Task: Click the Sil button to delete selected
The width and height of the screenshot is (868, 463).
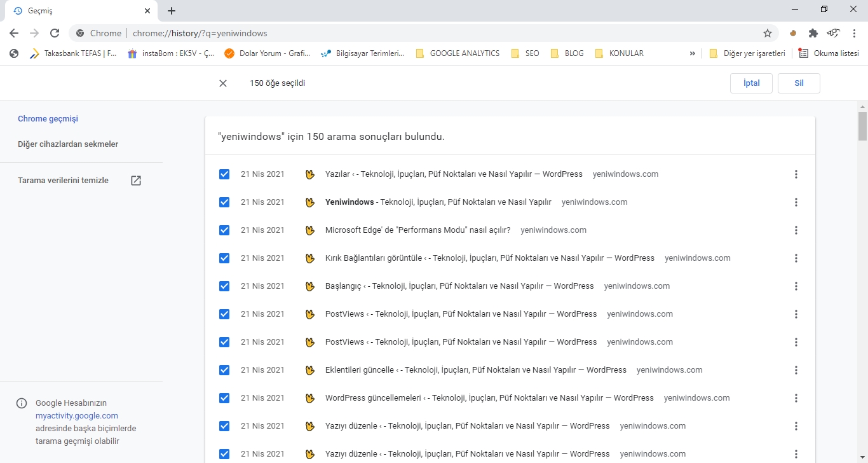Action: click(799, 83)
